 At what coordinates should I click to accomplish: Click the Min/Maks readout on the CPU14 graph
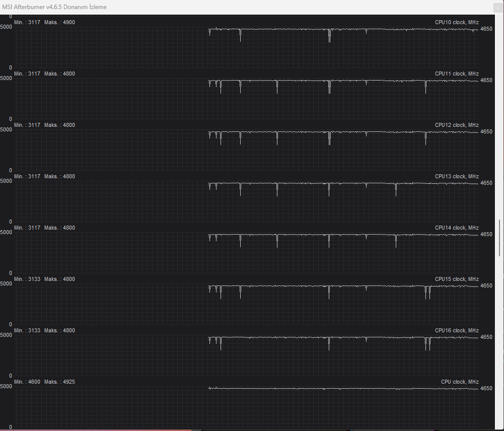[44, 228]
